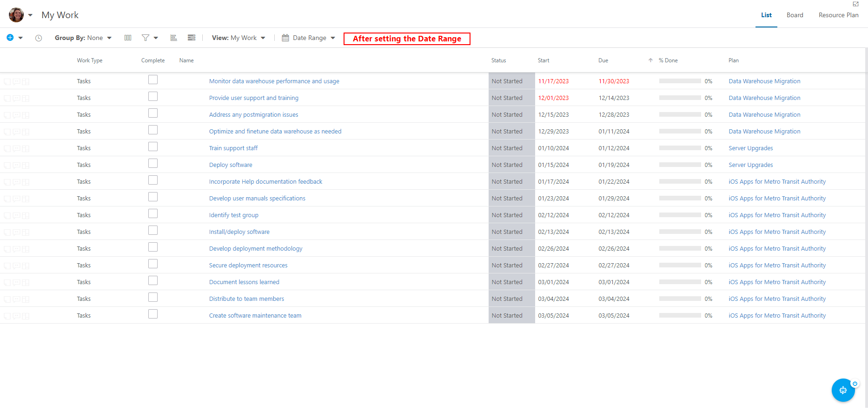This screenshot has width=868, height=412.
Task: Open comments icon for Deploy software row
Action: (16, 165)
